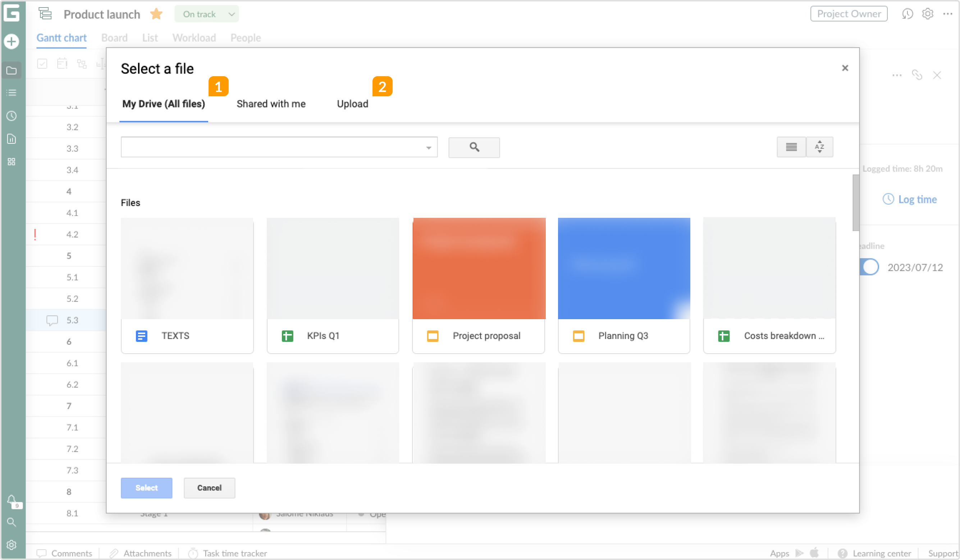Image resolution: width=960 pixels, height=560 pixels.
Task: Open project history icon in header
Action: click(908, 14)
